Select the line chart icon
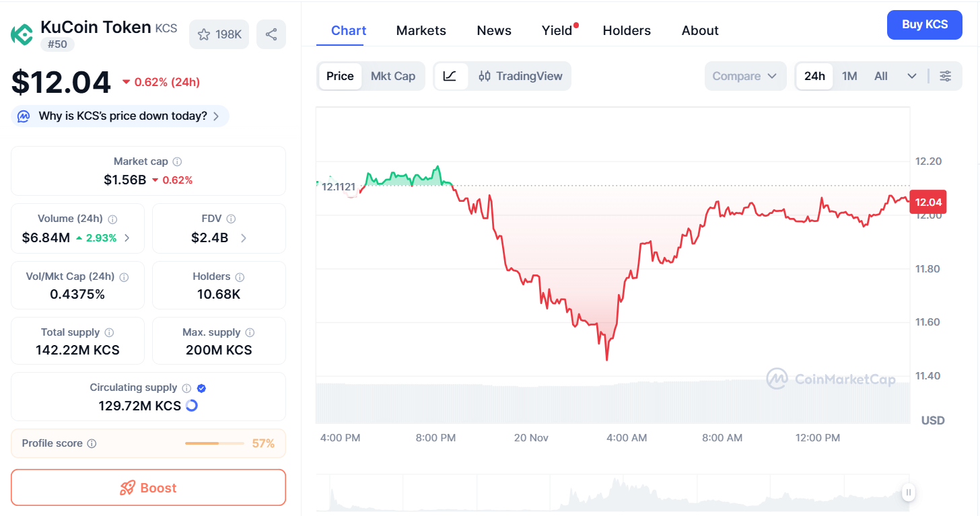This screenshot has width=980, height=516. point(450,76)
